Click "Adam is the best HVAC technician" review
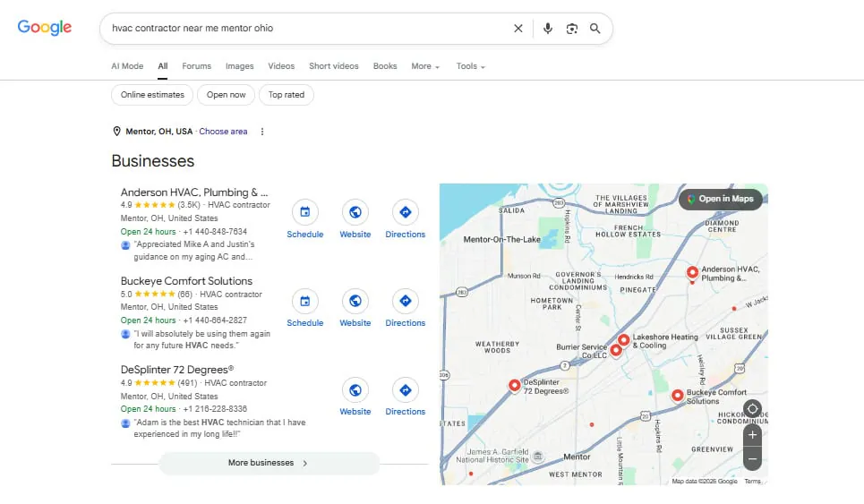The image size is (864, 504). [219, 428]
